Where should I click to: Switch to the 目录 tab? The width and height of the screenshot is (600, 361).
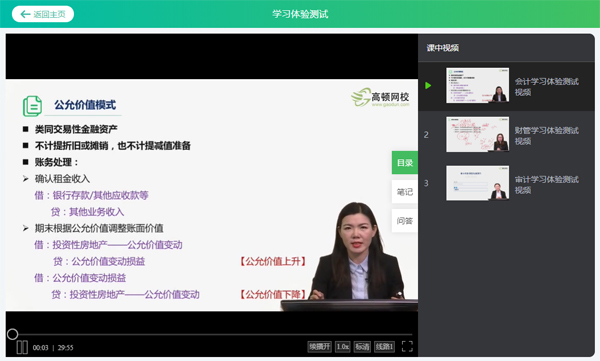tap(405, 163)
